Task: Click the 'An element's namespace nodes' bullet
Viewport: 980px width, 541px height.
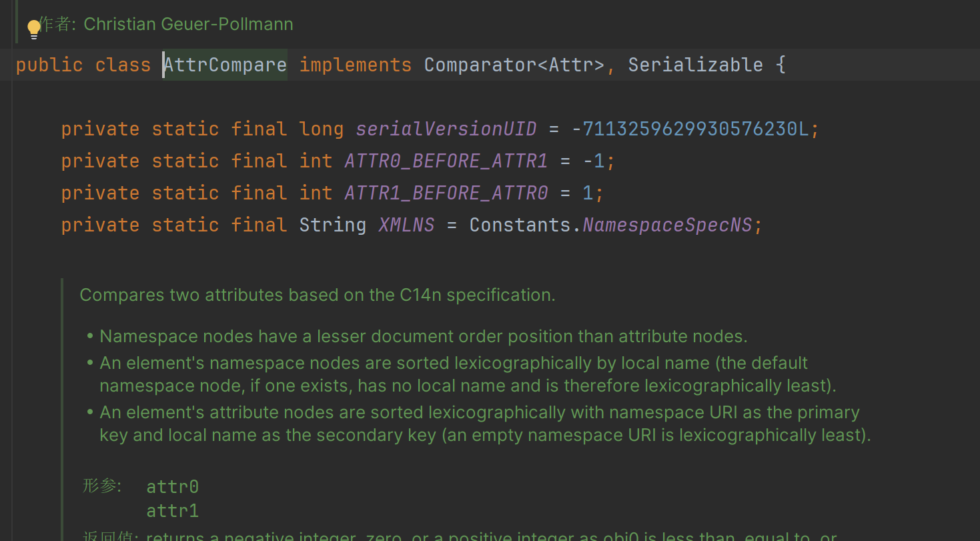Action: 468,374
